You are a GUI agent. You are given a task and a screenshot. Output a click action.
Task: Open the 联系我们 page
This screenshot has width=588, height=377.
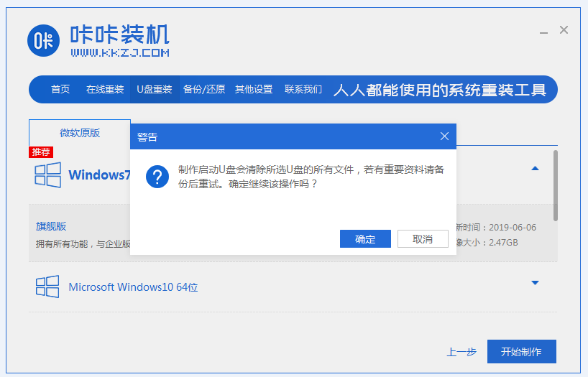[x=303, y=90]
